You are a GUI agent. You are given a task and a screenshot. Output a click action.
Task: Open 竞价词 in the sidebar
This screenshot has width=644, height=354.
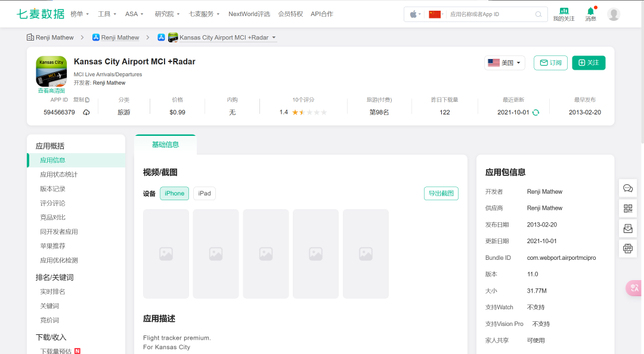click(49, 320)
